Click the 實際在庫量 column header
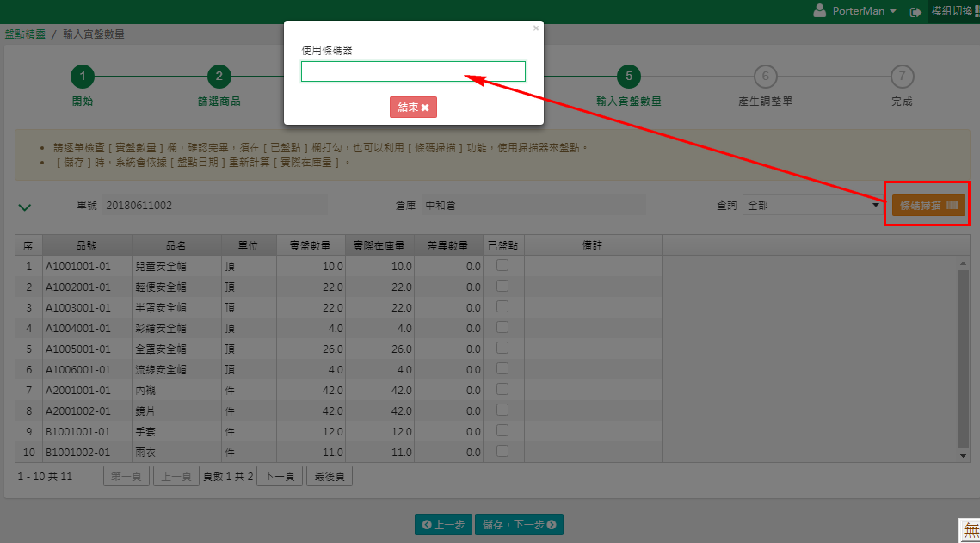 click(379, 245)
